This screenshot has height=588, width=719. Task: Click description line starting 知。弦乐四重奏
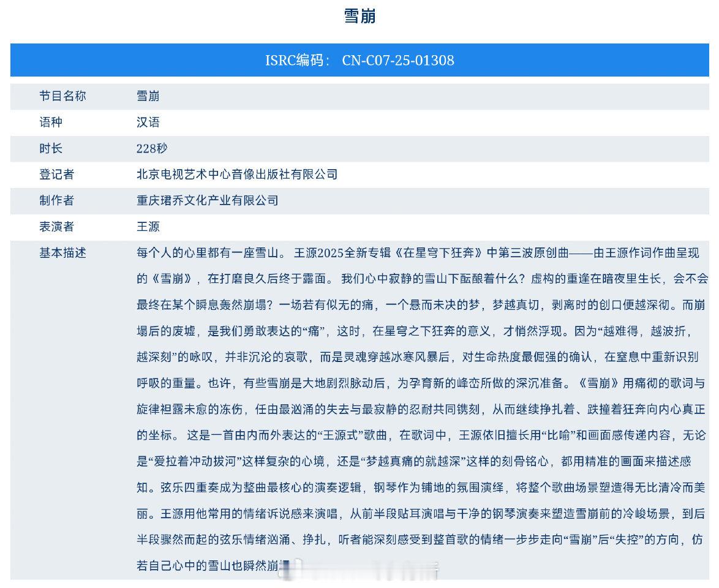(x=421, y=487)
